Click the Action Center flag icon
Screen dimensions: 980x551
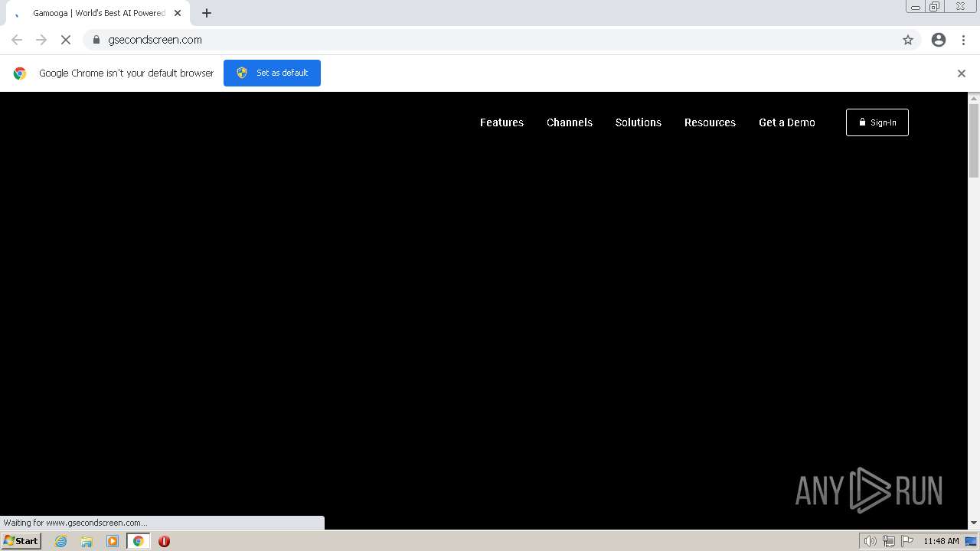(906, 541)
